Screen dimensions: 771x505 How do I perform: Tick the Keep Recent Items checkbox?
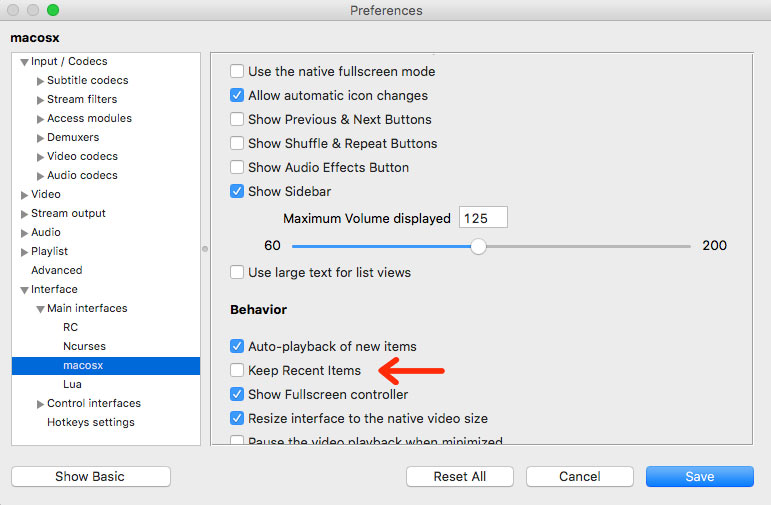237,370
